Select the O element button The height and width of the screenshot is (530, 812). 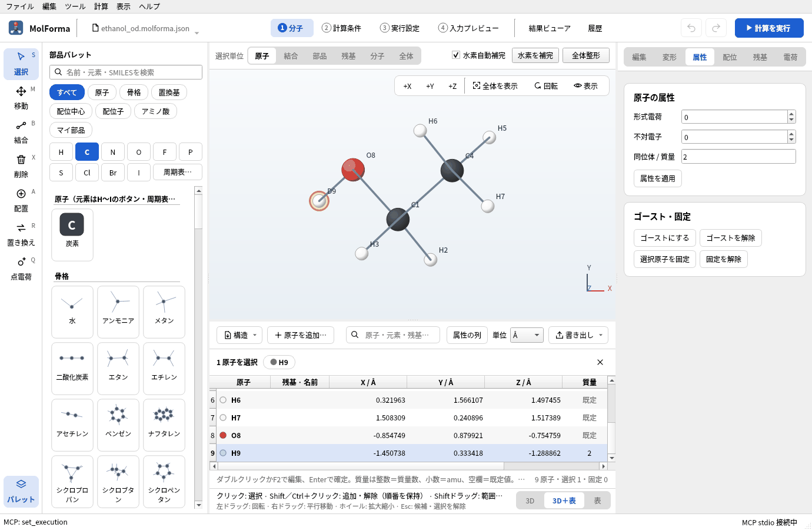(x=139, y=152)
